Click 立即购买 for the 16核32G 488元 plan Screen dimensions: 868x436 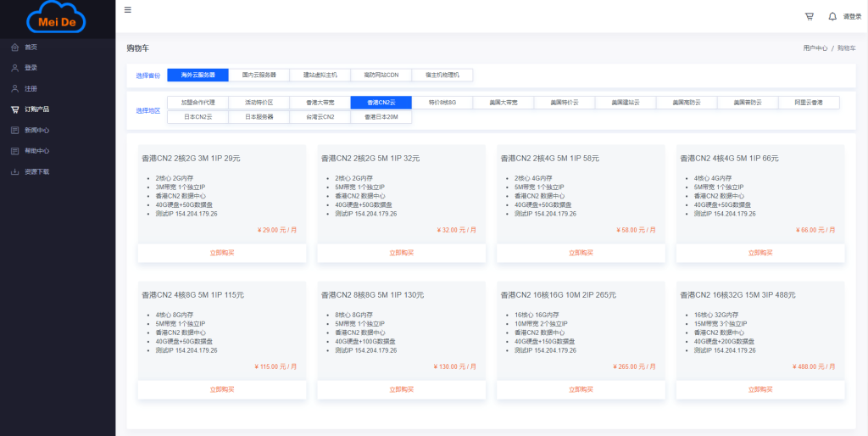[760, 390]
